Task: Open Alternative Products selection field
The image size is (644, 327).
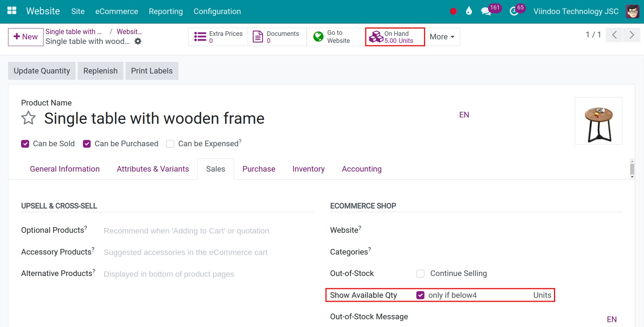Action: [x=208, y=274]
